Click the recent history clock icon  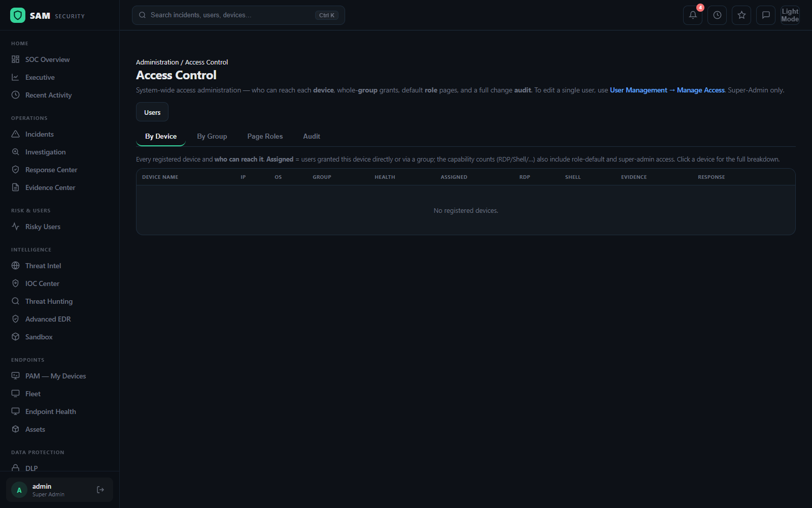[717, 15]
